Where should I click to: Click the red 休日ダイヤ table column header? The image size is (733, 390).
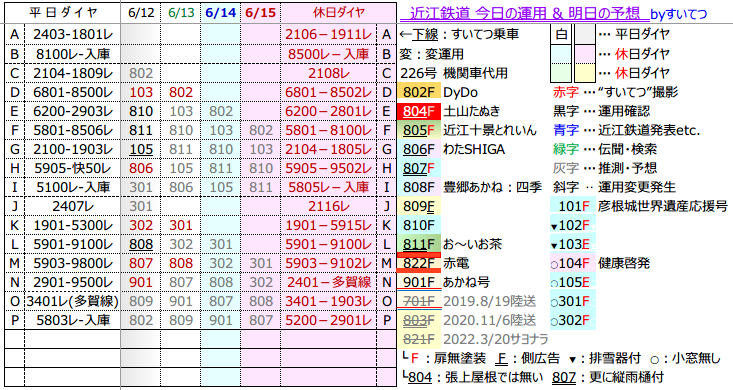tap(338, 13)
